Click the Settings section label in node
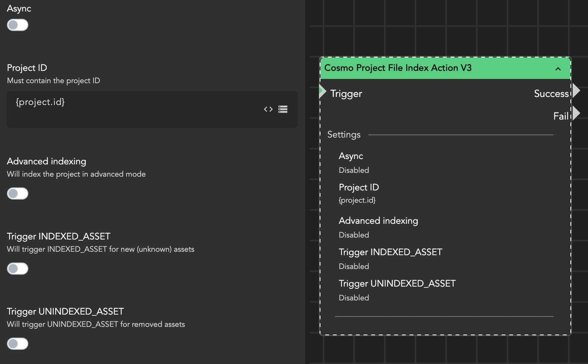Viewport: 588px width, 364px height. [344, 134]
